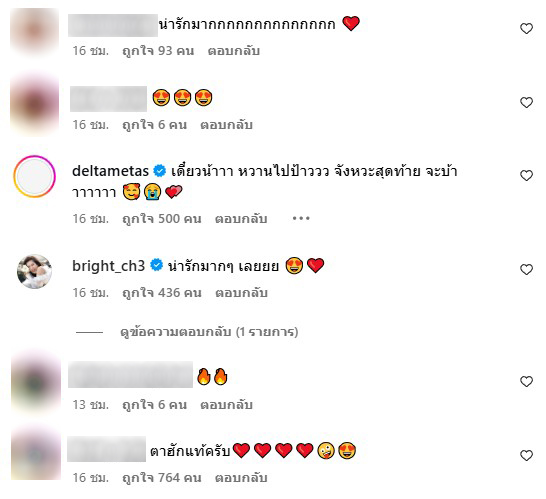Image resolution: width=546 pixels, height=499 pixels.
Task: Reply to the fire emoji comment
Action: point(226,405)
